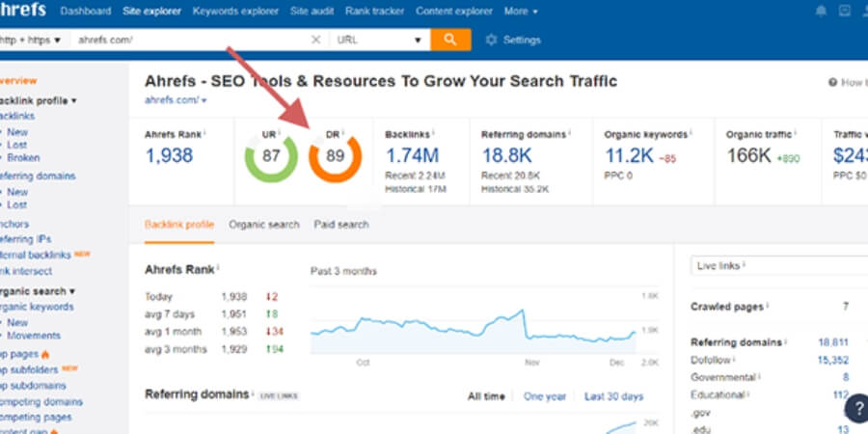Click info icon beside Live links
The image size is (868, 434).
pos(744,264)
